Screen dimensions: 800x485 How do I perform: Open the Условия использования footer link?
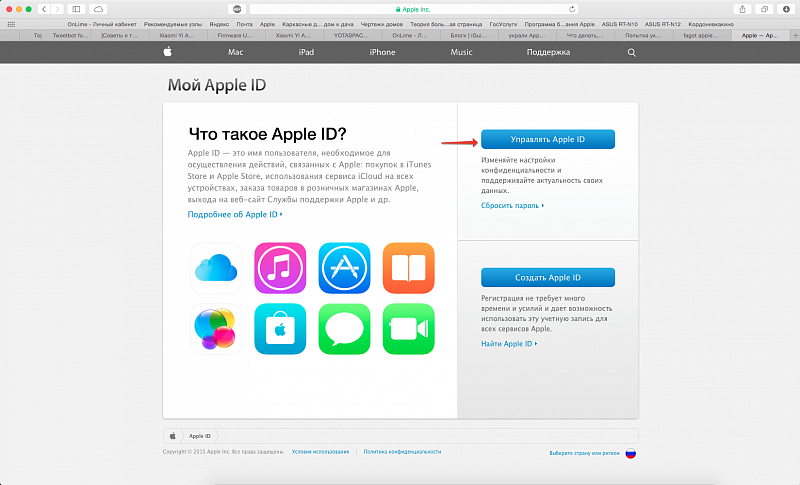pos(320,452)
